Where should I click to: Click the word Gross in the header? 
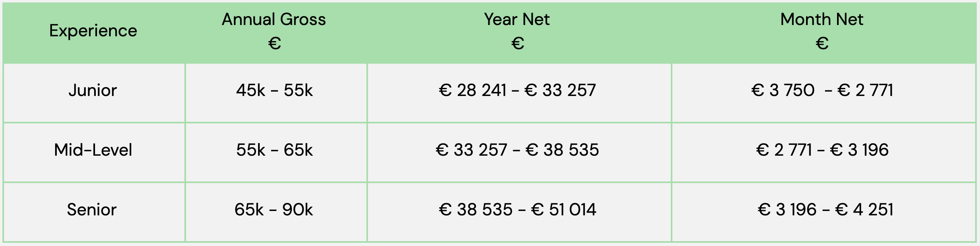point(303,19)
